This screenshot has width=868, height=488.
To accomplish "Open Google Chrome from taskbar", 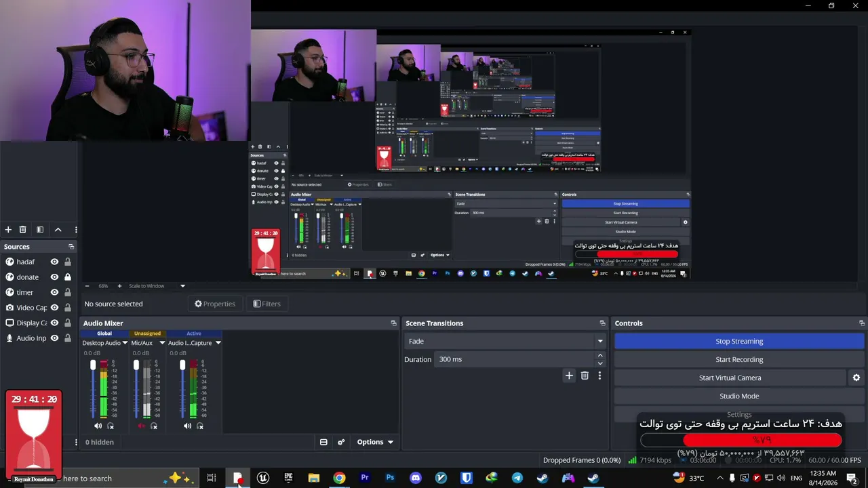I will pos(339,478).
